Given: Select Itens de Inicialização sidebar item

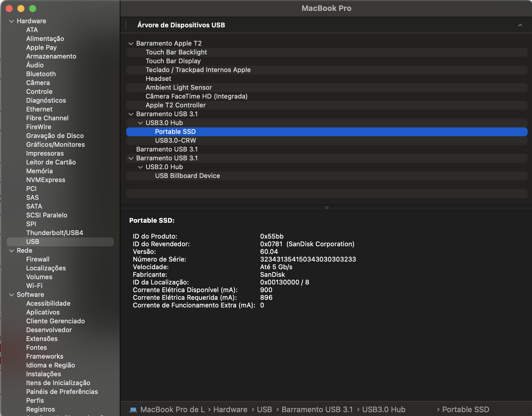Looking at the screenshot, I should click(58, 383).
